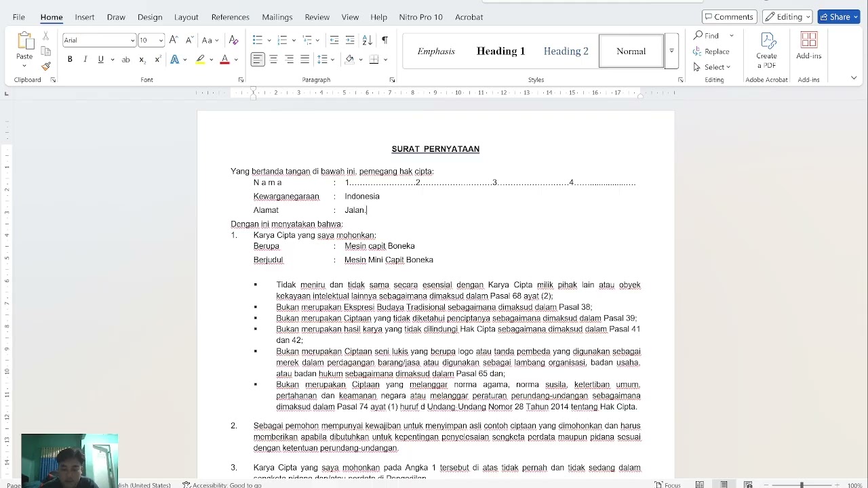Apply red font color swatch
This screenshot has height=488, width=868.
[224, 60]
